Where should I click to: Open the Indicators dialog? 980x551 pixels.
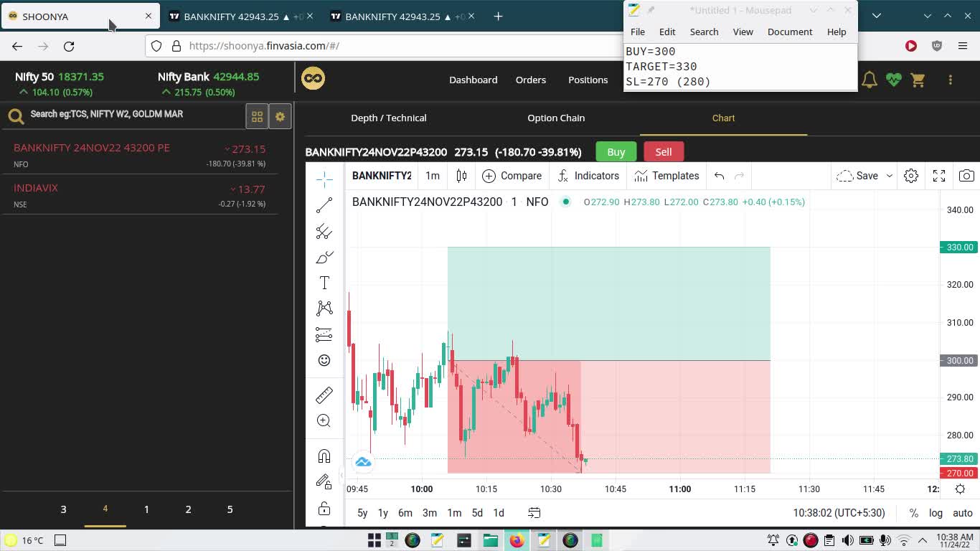588,176
